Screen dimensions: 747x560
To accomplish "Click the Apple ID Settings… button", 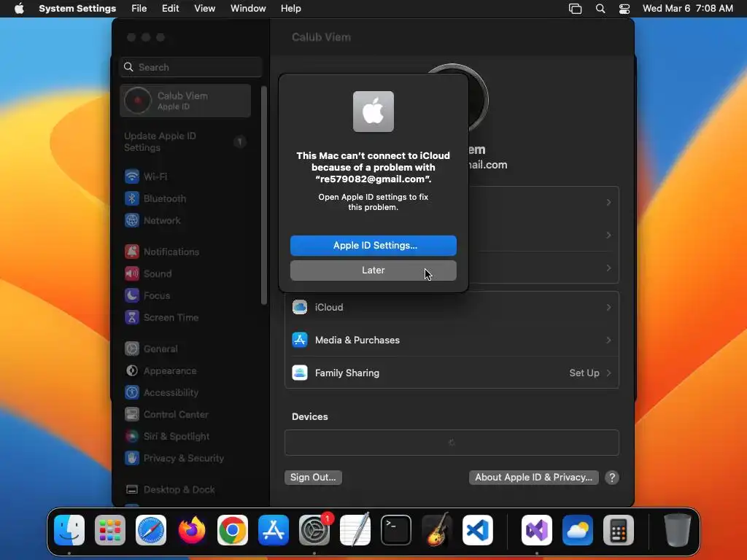I will [x=373, y=245].
